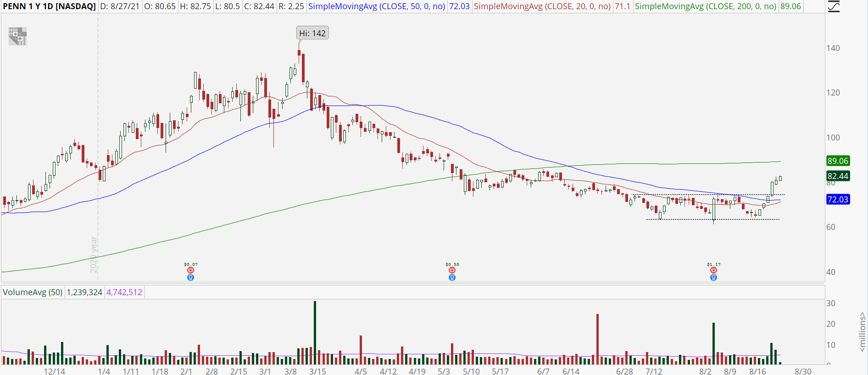Image resolution: width=868 pixels, height=375 pixels.
Task: Click the low price L: 80.5
Action: [228, 6]
